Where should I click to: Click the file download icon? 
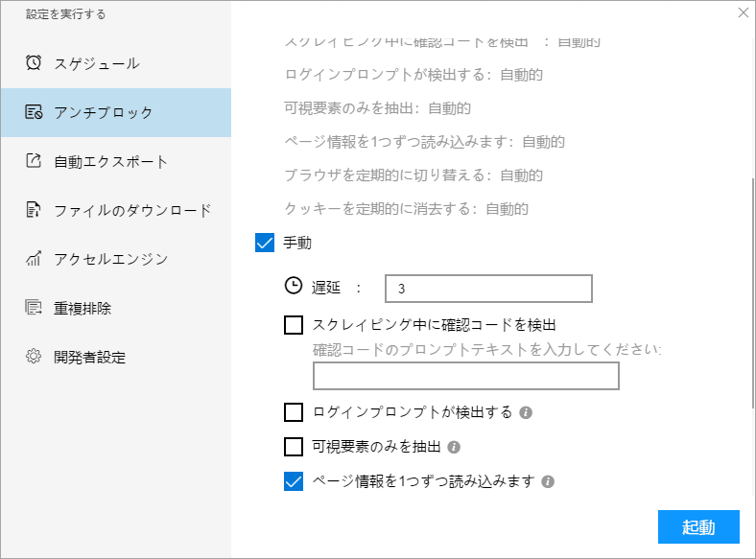34,210
